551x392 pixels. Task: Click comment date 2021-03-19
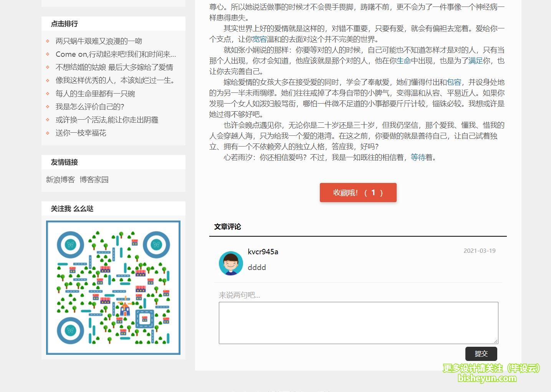pyautogui.click(x=480, y=251)
